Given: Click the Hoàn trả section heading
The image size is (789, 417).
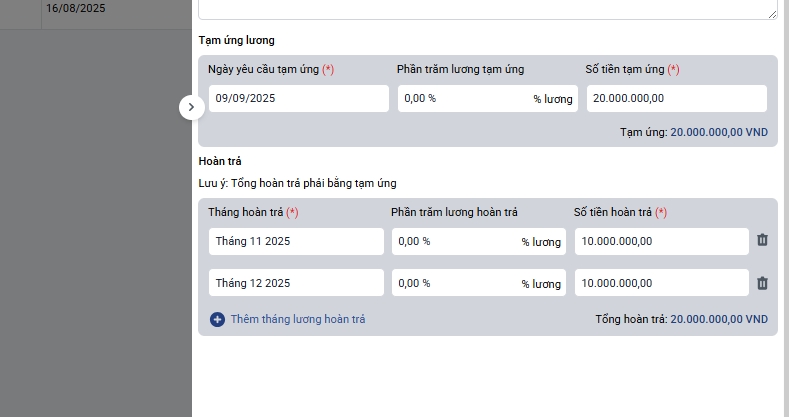Looking at the screenshot, I should click(x=220, y=161).
